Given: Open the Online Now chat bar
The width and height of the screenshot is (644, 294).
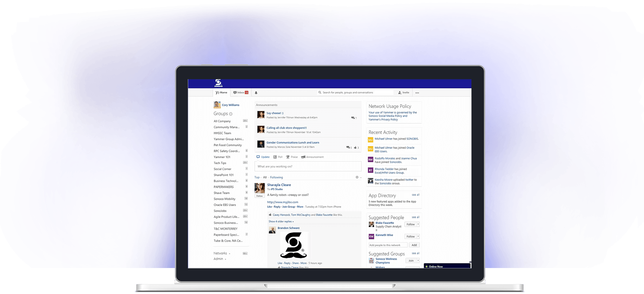Looking at the screenshot, I should point(447,266).
